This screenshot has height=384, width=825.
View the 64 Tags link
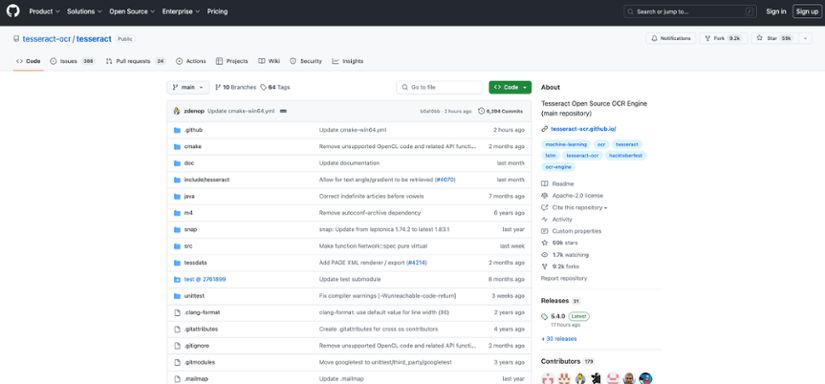275,87
